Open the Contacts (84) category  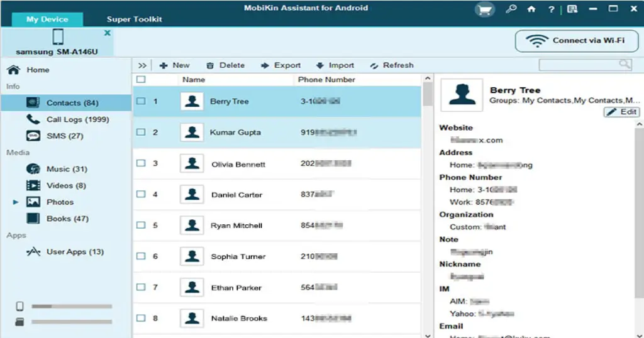coord(66,103)
